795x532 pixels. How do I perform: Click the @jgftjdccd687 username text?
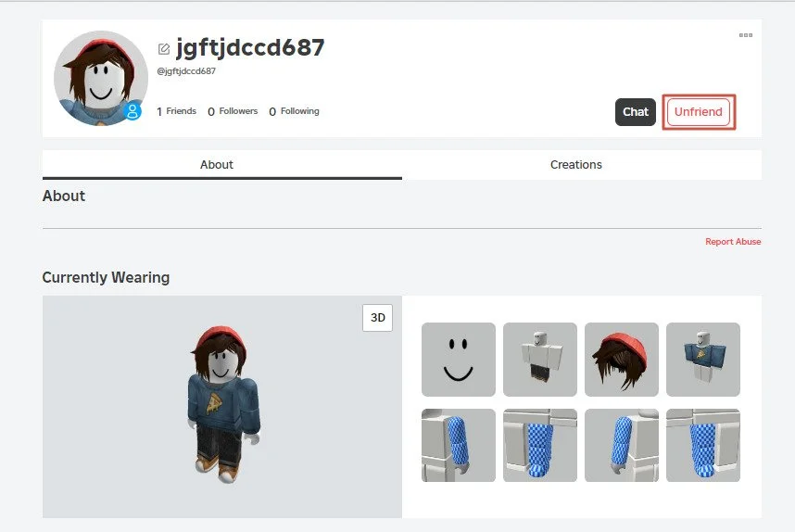click(x=186, y=71)
